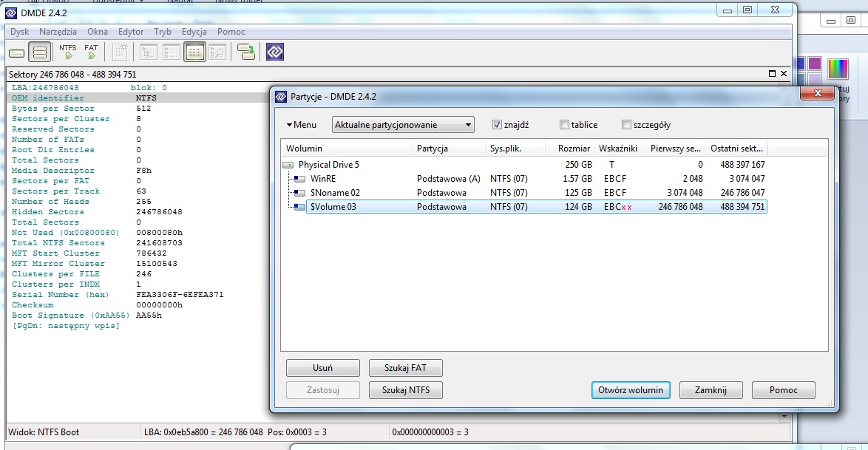
Task: Open the Dysk menu
Action: pos(19,32)
